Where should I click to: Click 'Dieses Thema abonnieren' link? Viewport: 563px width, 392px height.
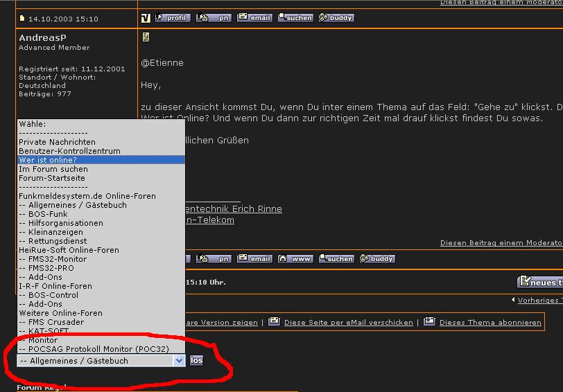[x=490, y=322]
